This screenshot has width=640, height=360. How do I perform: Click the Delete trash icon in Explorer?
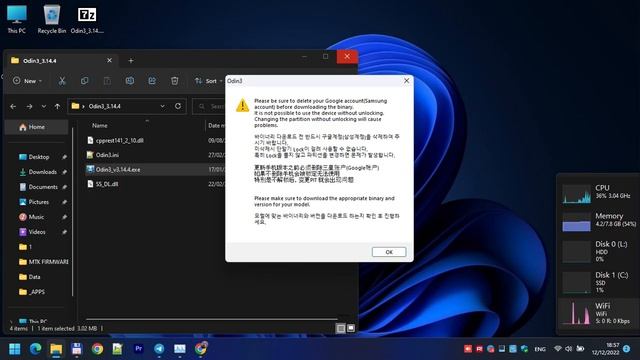[x=175, y=81]
